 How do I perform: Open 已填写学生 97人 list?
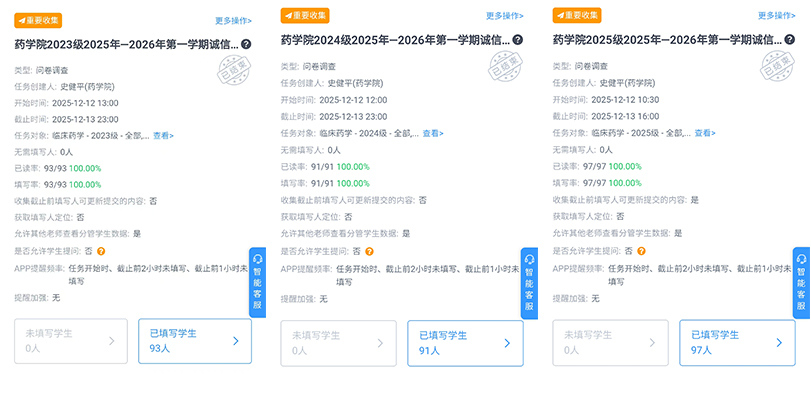click(738, 343)
